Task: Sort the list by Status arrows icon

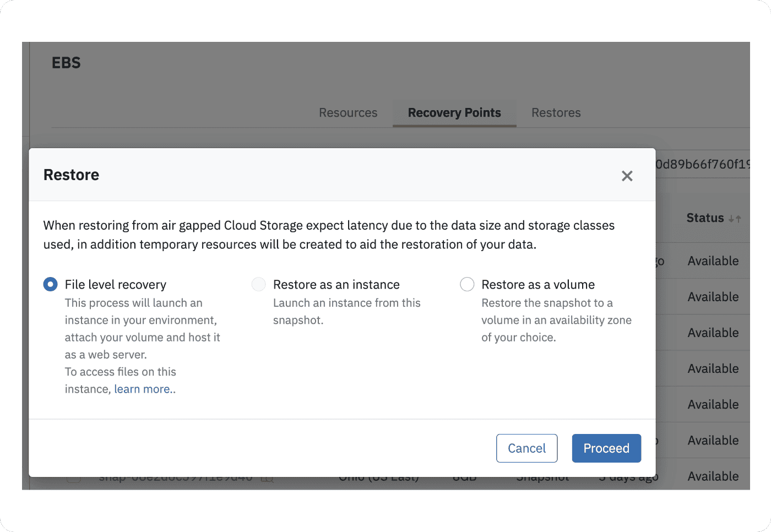Action: [x=735, y=219]
